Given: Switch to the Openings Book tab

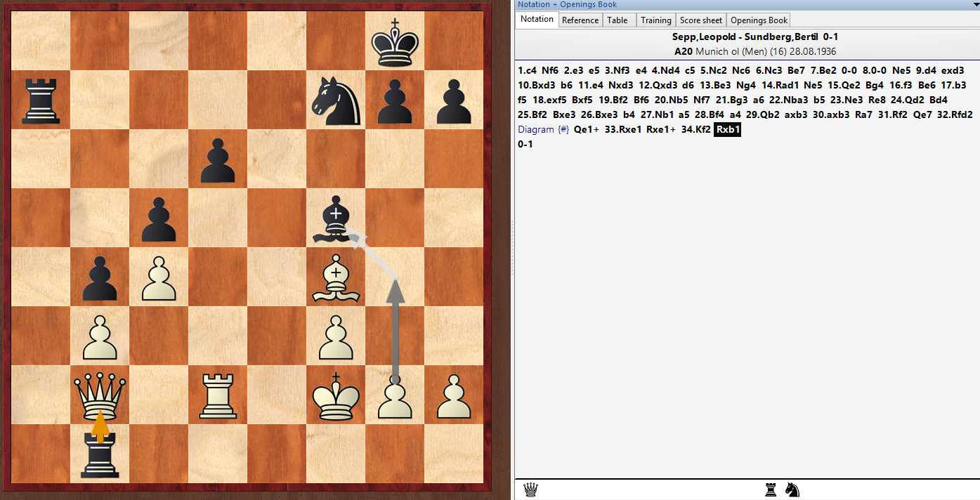Looking at the screenshot, I should point(759,20).
